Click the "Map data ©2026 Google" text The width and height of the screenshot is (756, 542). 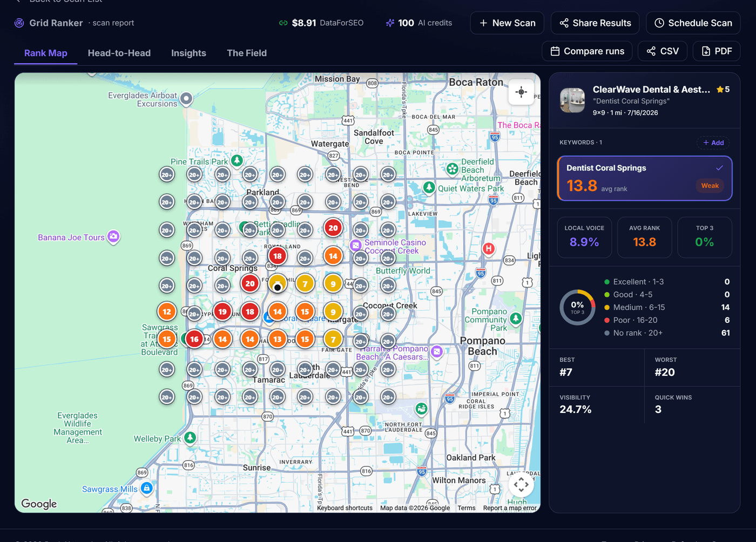[x=415, y=508]
